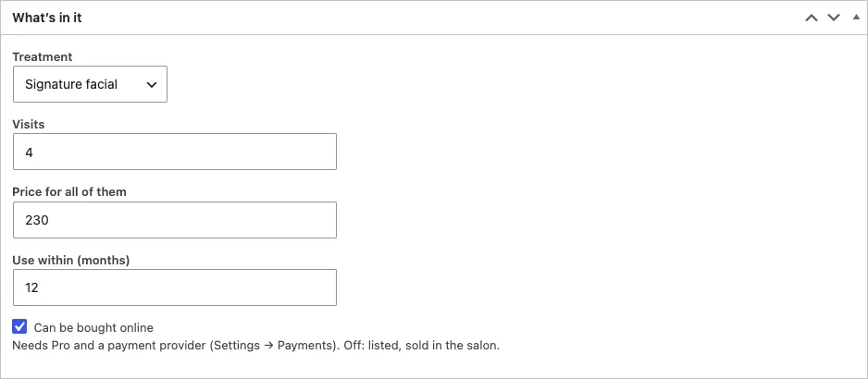Image resolution: width=868 pixels, height=379 pixels.
Task: Click the Needs Pro and a payment provider note
Action: (255, 346)
